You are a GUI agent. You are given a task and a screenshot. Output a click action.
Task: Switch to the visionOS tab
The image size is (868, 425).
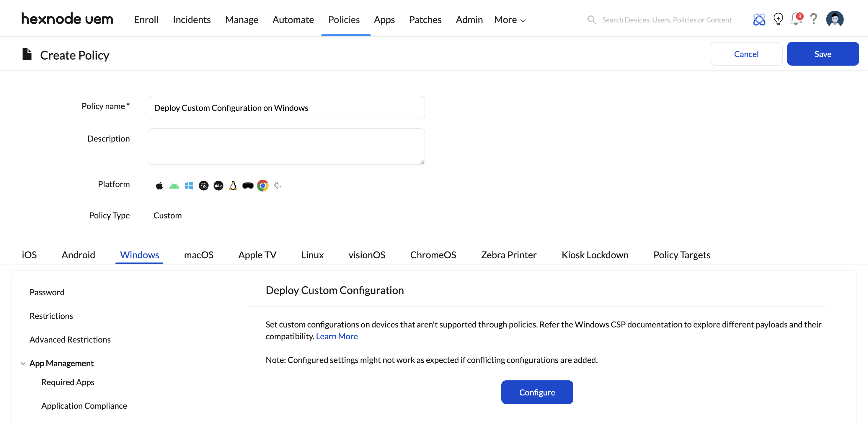click(x=367, y=255)
